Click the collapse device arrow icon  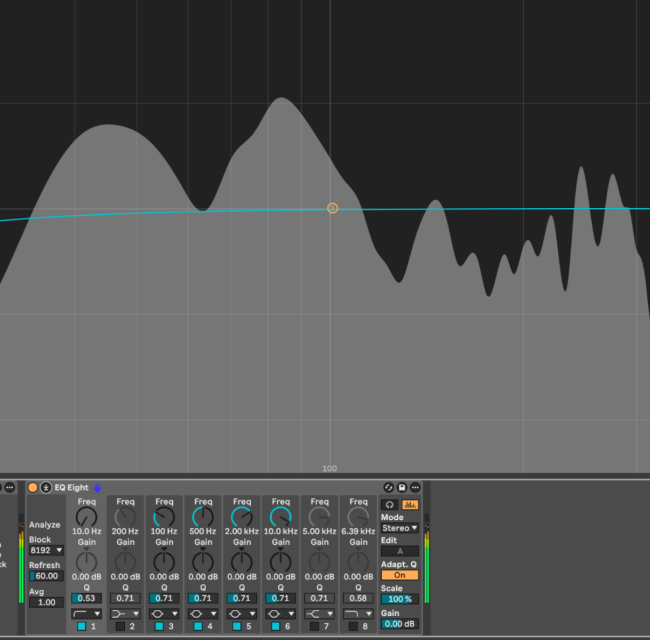(46, 487)
